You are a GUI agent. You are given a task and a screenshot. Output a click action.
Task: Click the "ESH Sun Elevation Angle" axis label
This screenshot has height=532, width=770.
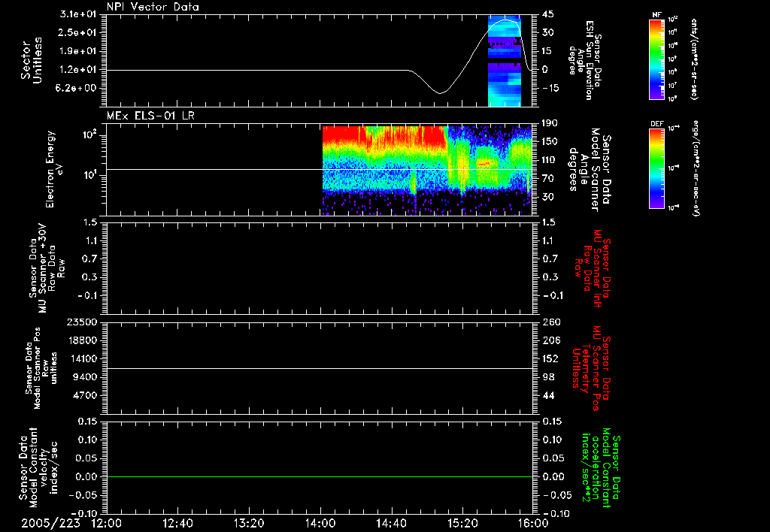pyautogui.click(x=585, y=60)
